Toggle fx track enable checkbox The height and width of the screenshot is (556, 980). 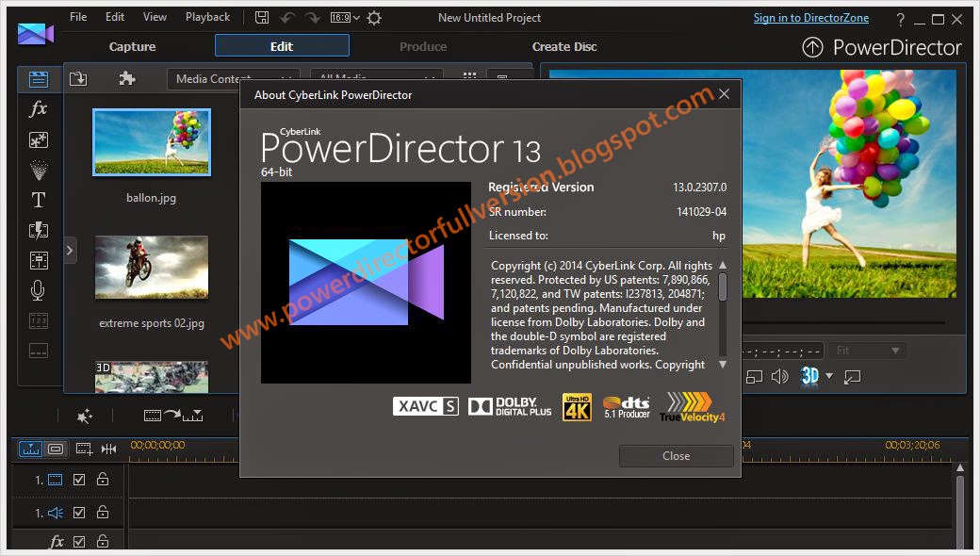[x=79, y=542]
